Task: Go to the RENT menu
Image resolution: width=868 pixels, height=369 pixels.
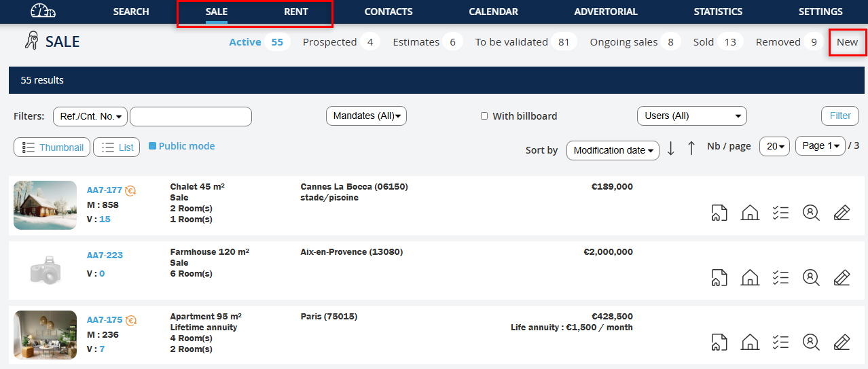Action: coord(296,12)
